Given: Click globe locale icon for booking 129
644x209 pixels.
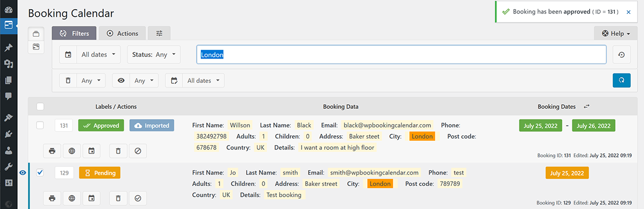Looking at the screenshot, I should pyautogui.click(x=71, y=198).
